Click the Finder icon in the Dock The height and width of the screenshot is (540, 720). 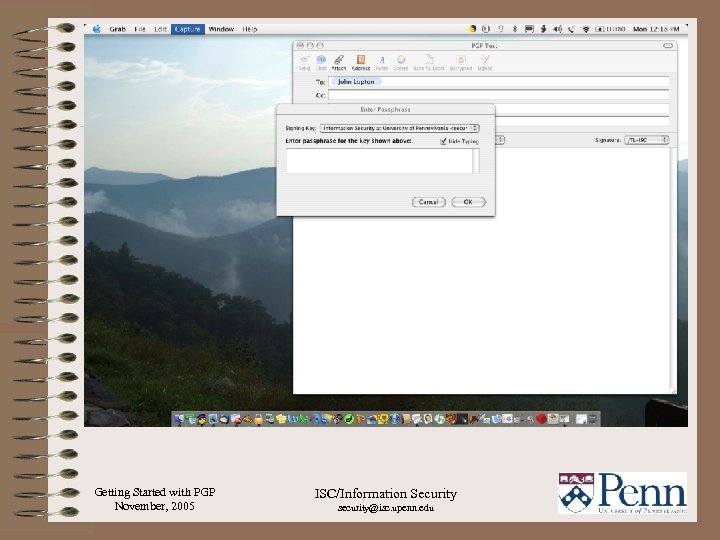tap(179, 419)
